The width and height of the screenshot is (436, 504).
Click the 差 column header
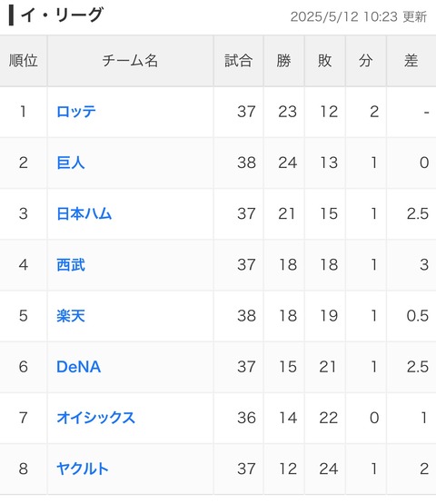[x=411, y=61]
